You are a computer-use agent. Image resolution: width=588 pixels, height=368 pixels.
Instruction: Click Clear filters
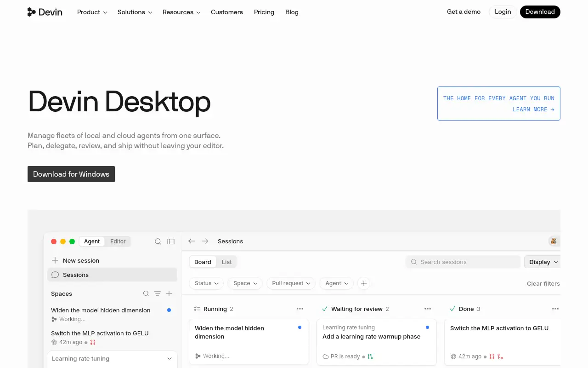point(543,283)
